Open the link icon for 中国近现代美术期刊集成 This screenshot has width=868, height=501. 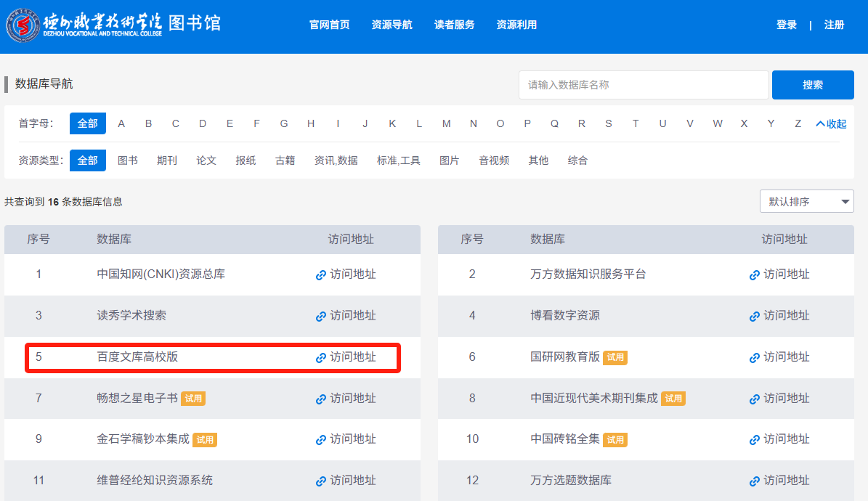pyautogui.click(x=754, y=399)
